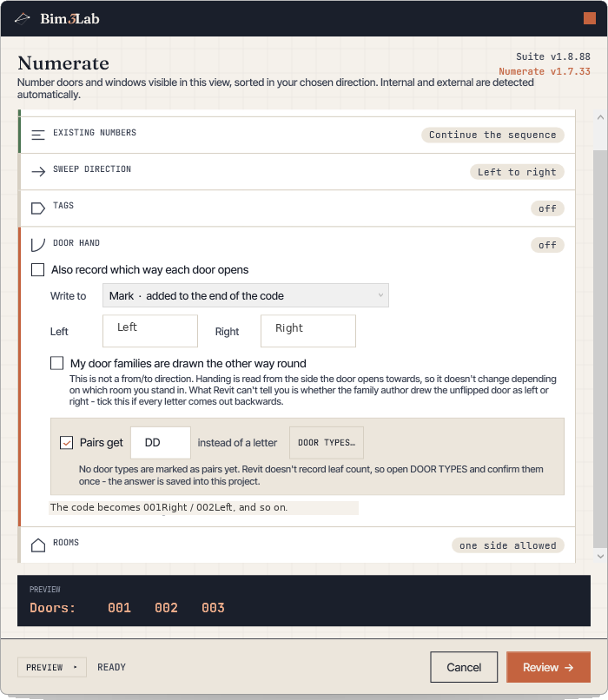Collapse the DOOR HAND section
The width and height of the screenshot is (608, 700).
(x=297, y=245)
